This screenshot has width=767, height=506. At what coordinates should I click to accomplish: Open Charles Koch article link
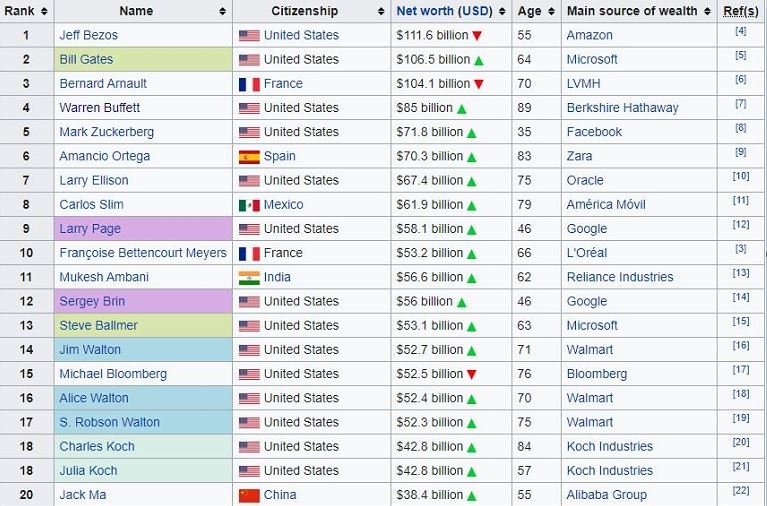pyautogui.click(x=97, y=446)
